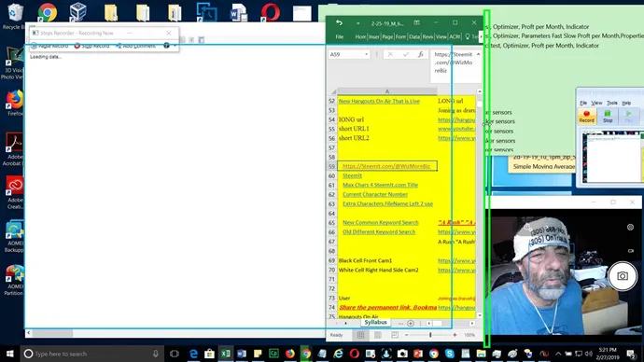The width and height of the screenshot is (644, 362).
Task: Click the fx Insert Function icon
Action: tap(421, 54)
